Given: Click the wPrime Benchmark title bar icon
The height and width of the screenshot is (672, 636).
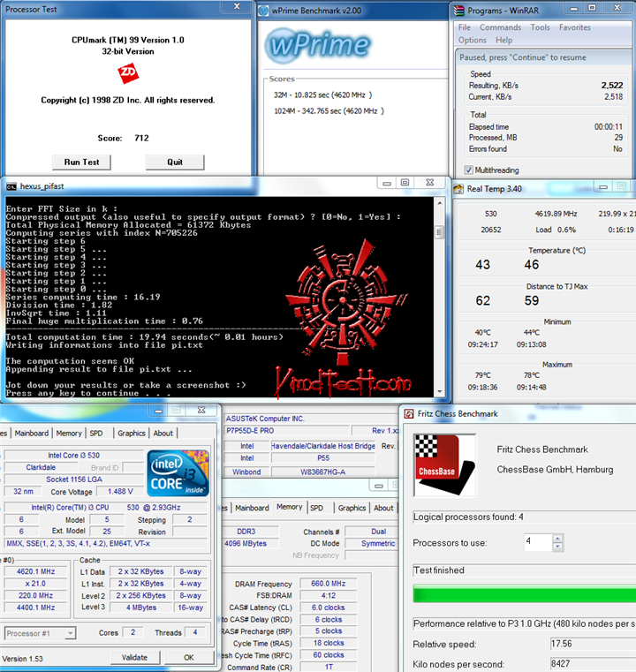Looking at the screenshot, I should [263, 11].
